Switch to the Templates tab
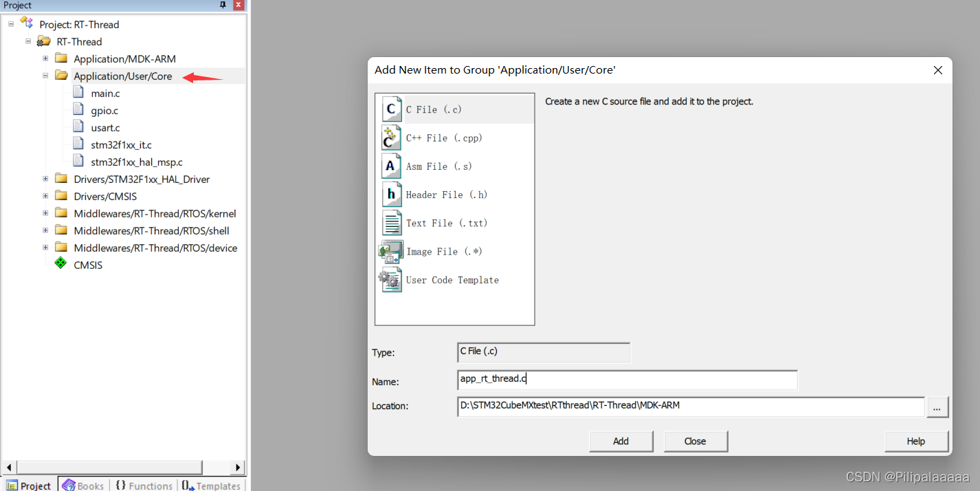The height and width of the screenshot is (491, 980). click(210, 485)
